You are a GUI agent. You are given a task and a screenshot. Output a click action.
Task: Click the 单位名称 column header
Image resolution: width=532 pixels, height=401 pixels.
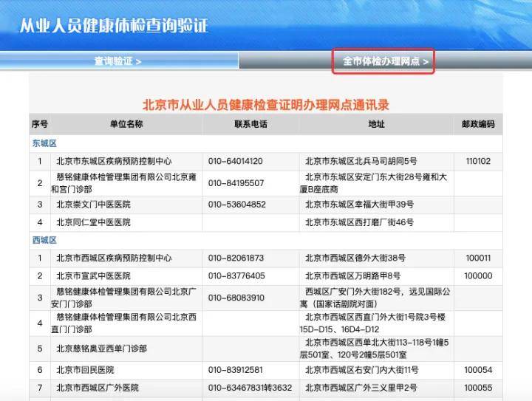point(126,124)
